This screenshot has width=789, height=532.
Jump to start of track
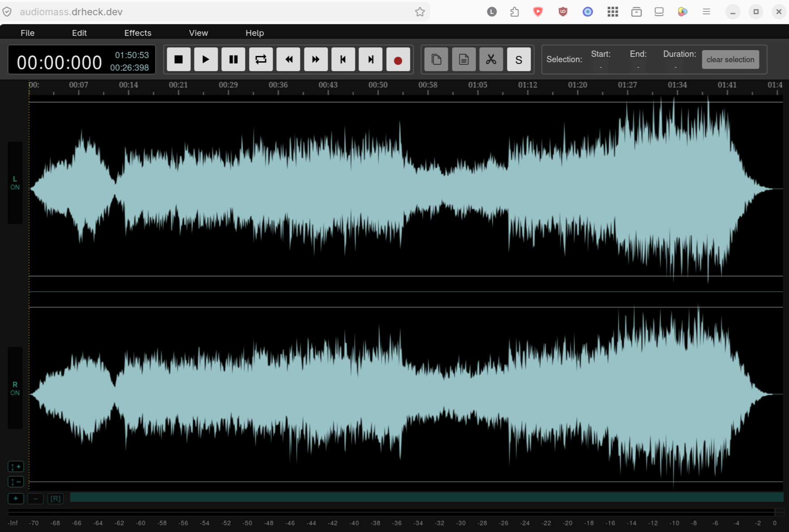(x=343, y=59)
